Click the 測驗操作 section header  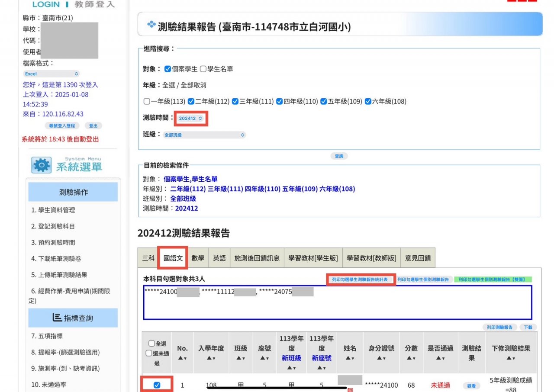pos(73,192)
